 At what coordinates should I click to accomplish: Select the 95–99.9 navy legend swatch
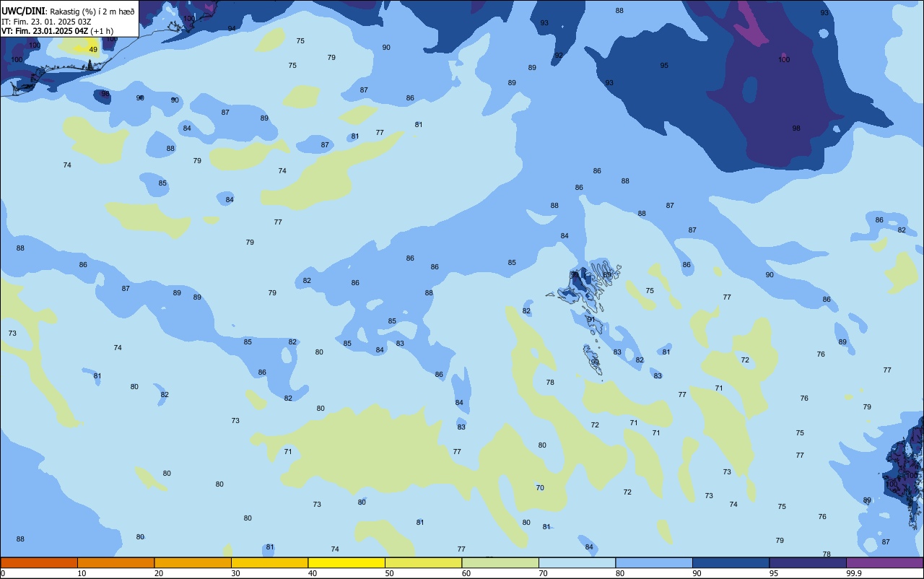[x=808, y=562]
